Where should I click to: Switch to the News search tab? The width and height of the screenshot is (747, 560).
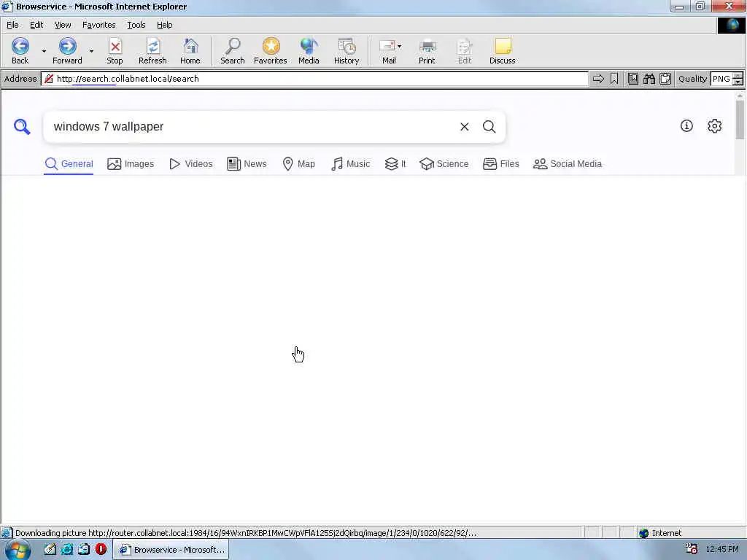tap(247, 164)
